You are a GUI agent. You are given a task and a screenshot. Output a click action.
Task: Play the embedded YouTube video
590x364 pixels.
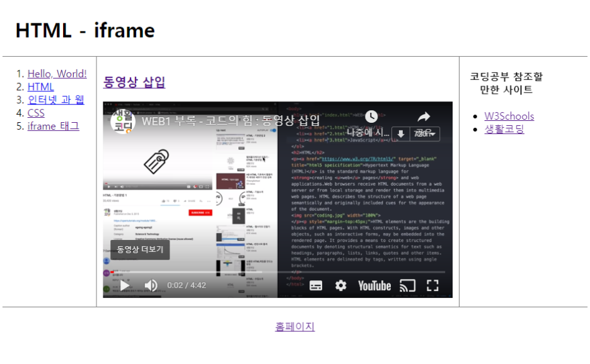click(125, 285)
